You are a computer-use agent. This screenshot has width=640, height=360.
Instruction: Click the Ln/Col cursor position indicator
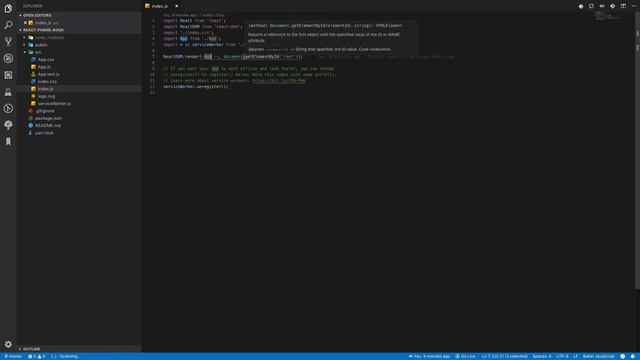(x=504, y=356)
